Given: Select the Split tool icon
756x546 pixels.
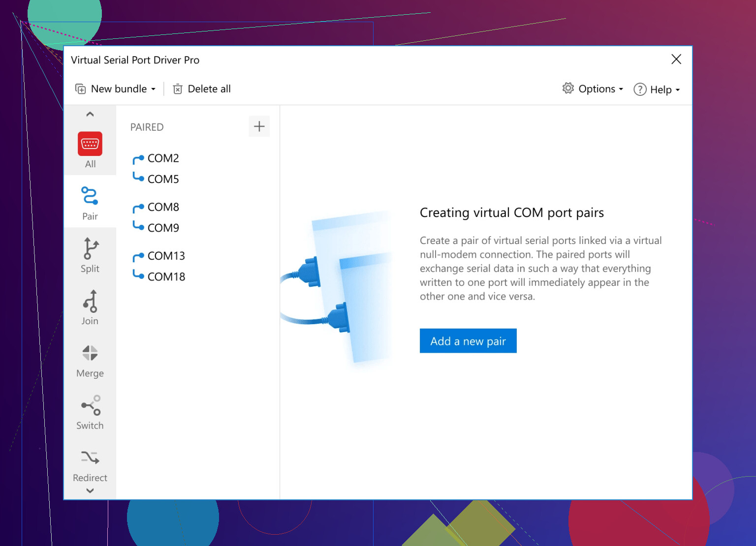Looking at the screenshot, I should [90, 248].
